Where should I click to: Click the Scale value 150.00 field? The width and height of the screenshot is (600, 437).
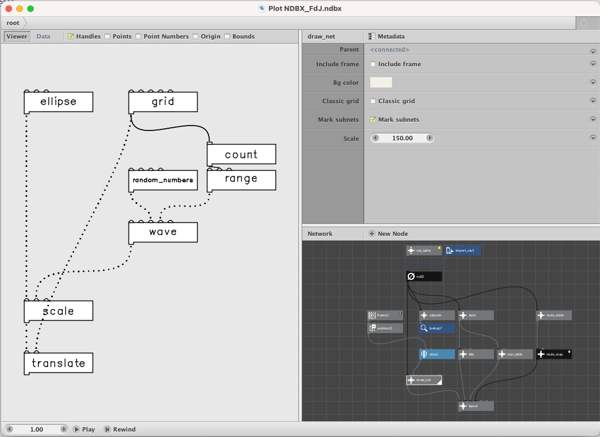(402, 138)
